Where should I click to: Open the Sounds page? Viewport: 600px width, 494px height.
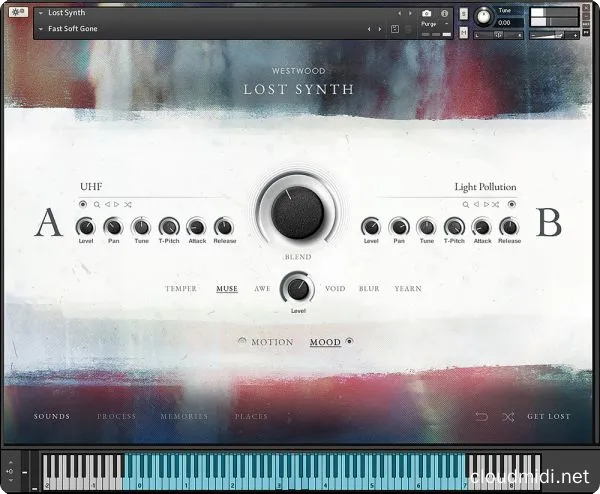[52, 416]
